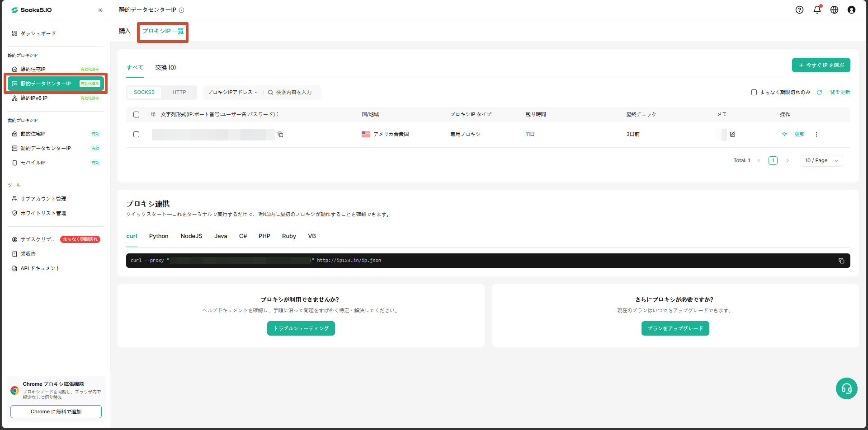
Task: Collapse the sidebar with the arrow icon
Action: 101,10
